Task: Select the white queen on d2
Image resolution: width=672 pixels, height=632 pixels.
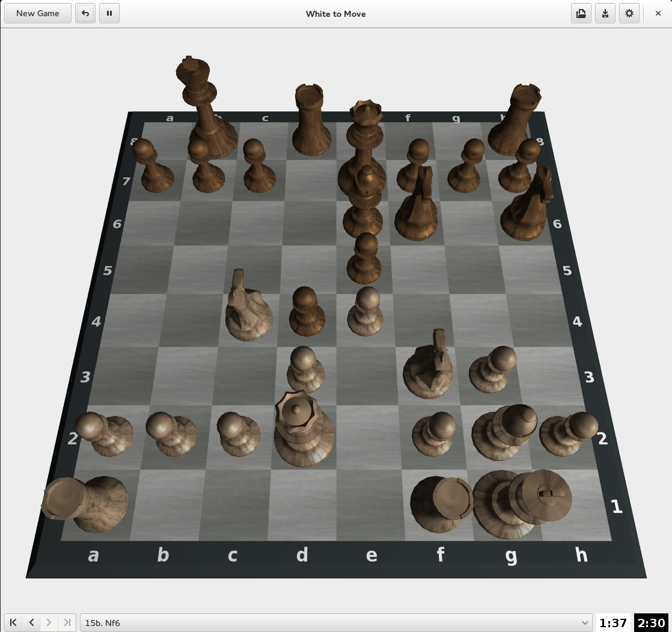Action: pyautogui.click(x=302, y=433)
